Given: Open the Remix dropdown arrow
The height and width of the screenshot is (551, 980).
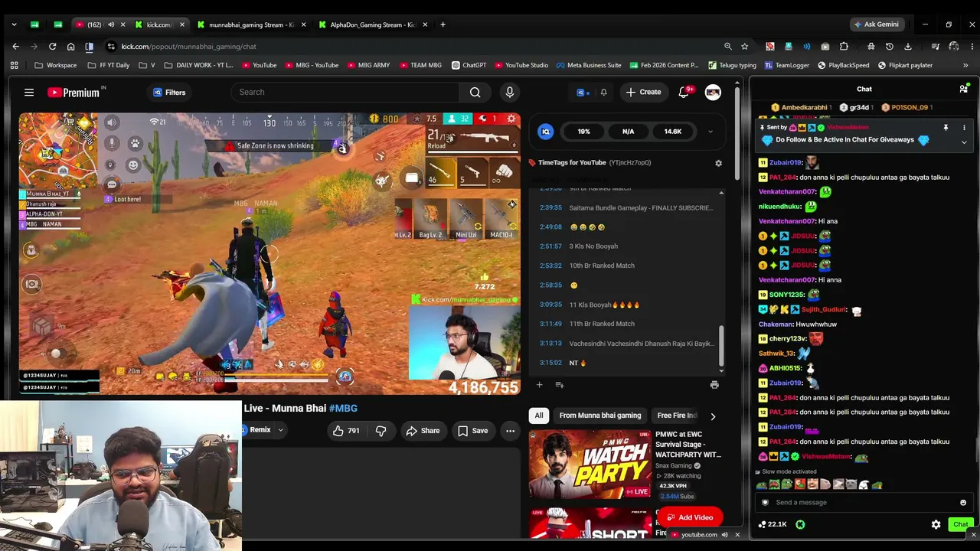Looking at the screenshot, I should [x=280, y=430].
